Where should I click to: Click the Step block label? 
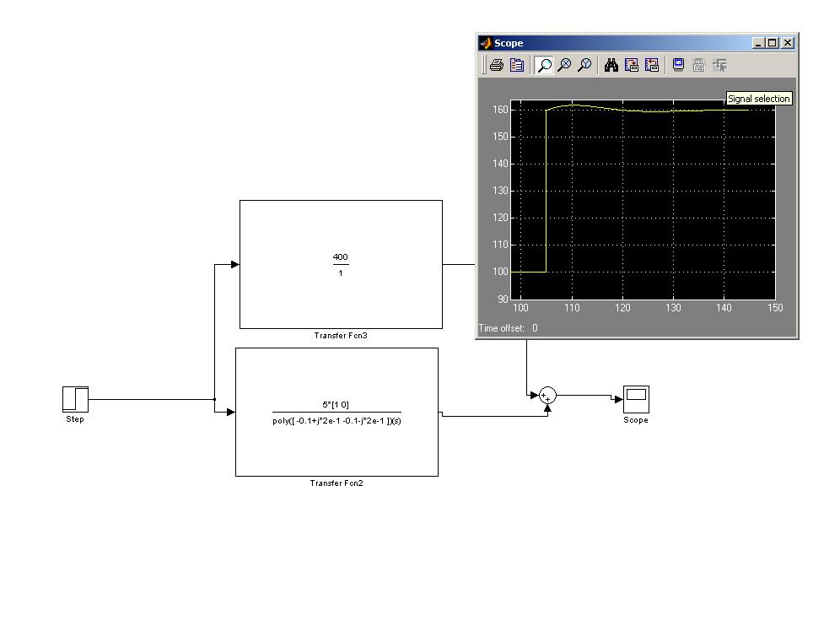coord(75,419)
